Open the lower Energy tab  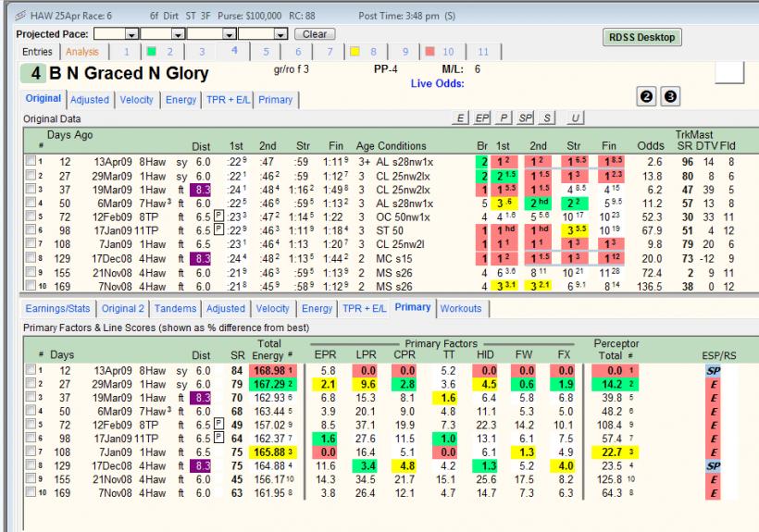pos(317,309)
